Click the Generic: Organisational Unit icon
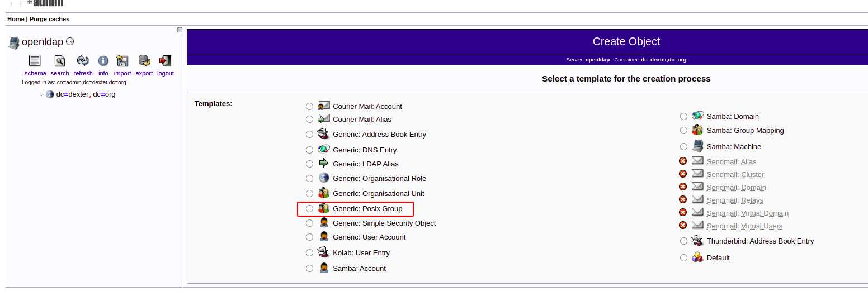Image resolution: width=868 pixels, height=296 pixels. [x=323, y=193]
